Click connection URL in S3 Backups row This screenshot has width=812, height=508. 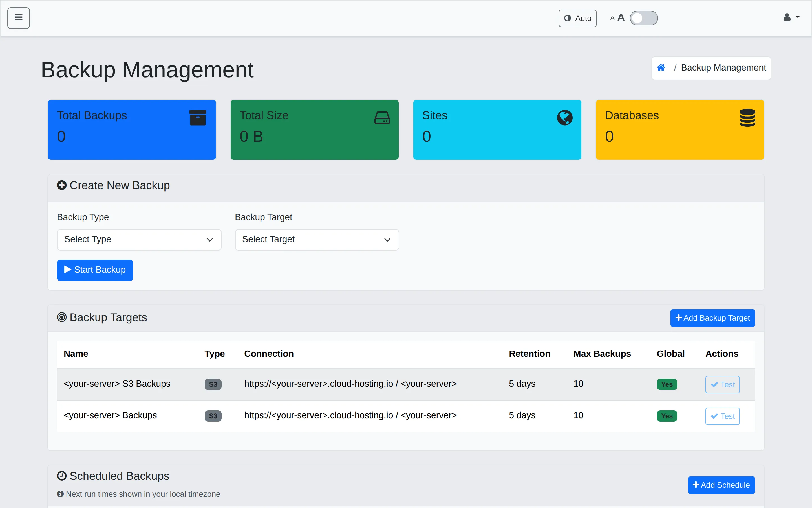tap(350, 384)
